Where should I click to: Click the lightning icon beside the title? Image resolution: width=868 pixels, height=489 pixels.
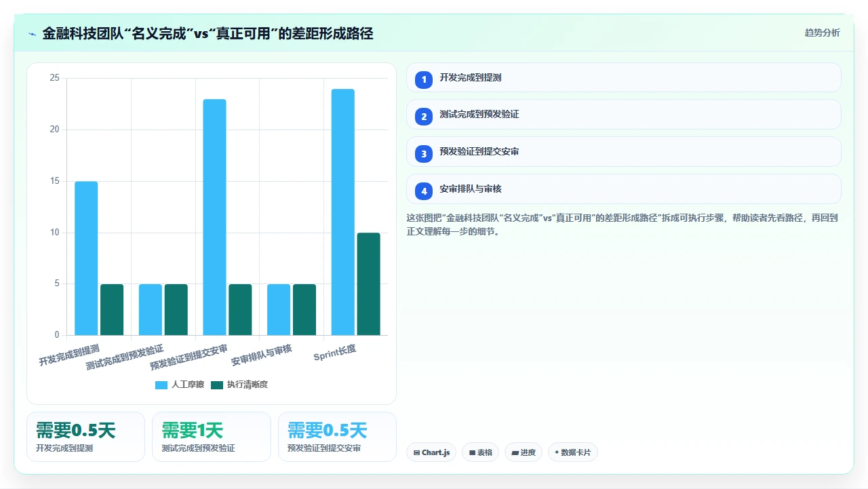click(x=32, y=34)
